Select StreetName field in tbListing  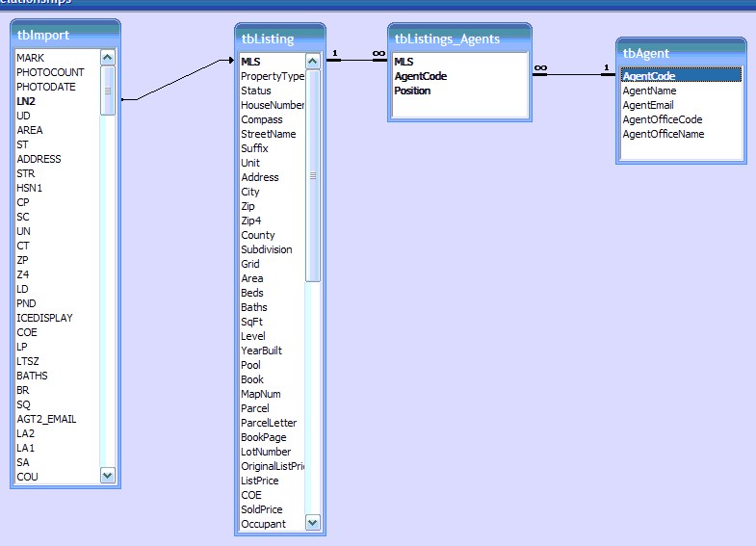(269, 134)
